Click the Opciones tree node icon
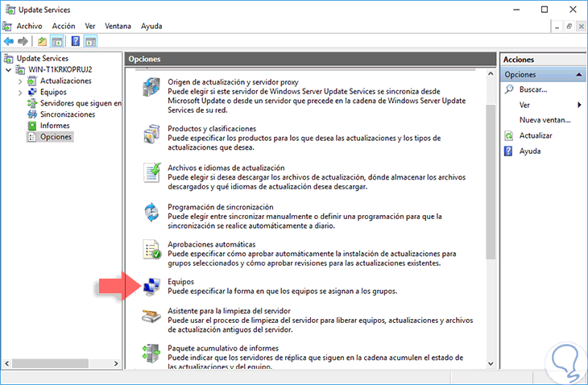Viewport: 588px width, 385px height. pyautogui.click(x=32, y=137)
